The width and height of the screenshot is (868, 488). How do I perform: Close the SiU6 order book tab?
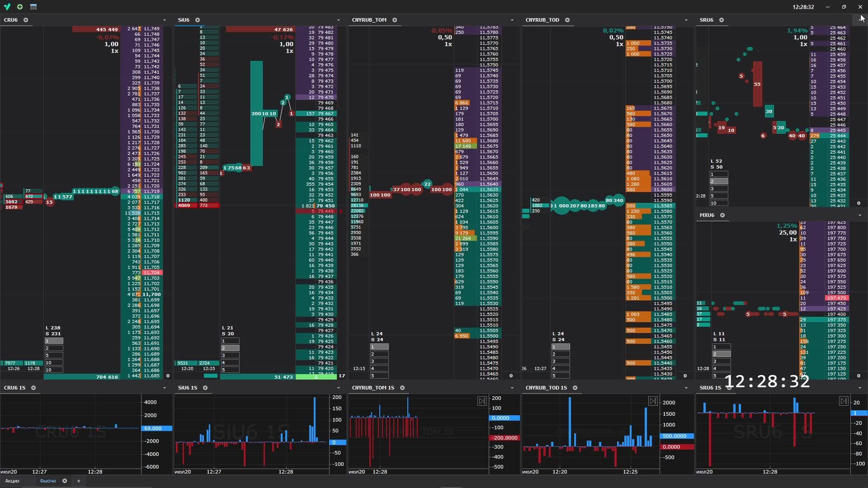(198, 20)
